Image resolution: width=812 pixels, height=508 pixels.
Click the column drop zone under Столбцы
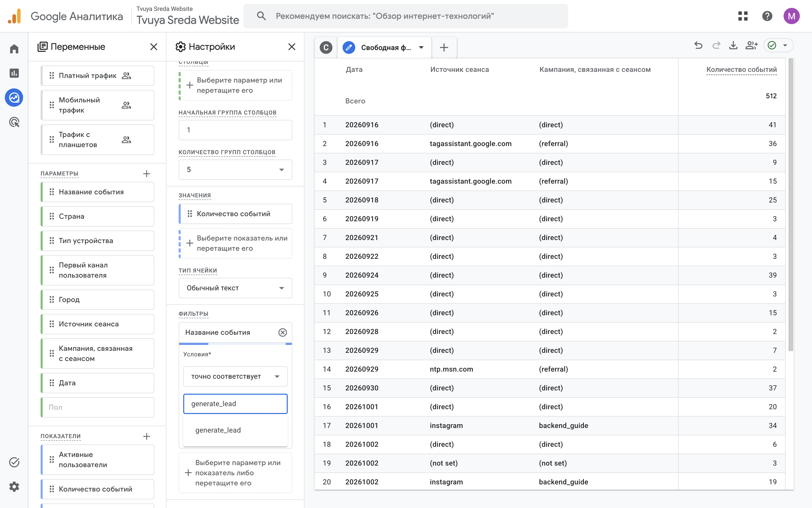coord(235,85)
